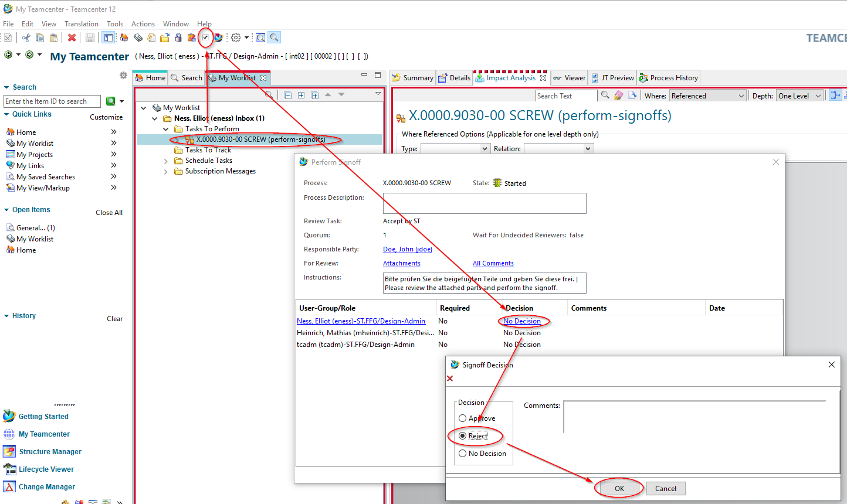Click the Home folder toolbar icon
847x504 pixels.
[x=124, y=38]
